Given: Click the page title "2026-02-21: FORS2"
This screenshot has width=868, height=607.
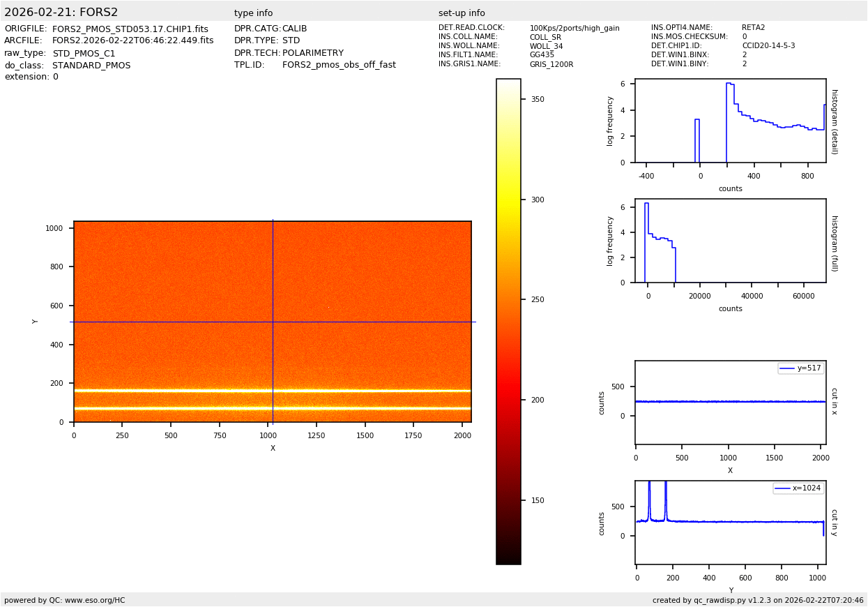Looking at the screenshot, I should pos(61,13).
